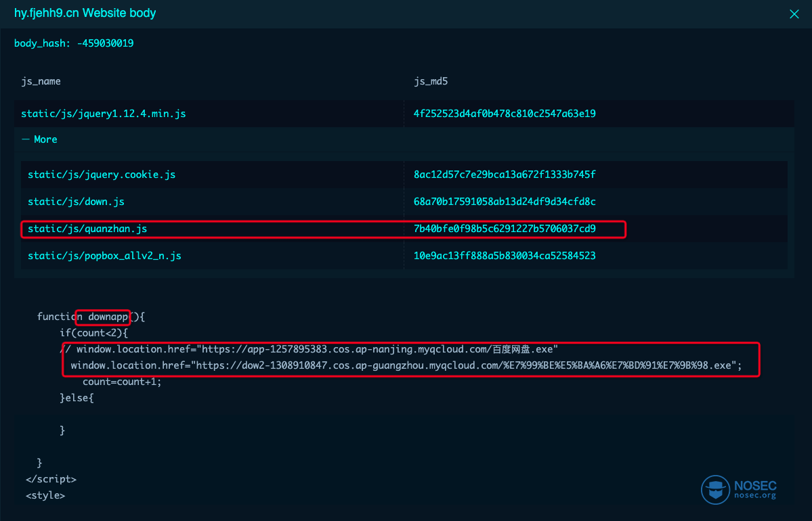Click the hy.fjehh9.cn Website body title
Screen dimensions: 812x521
[85, 14]
